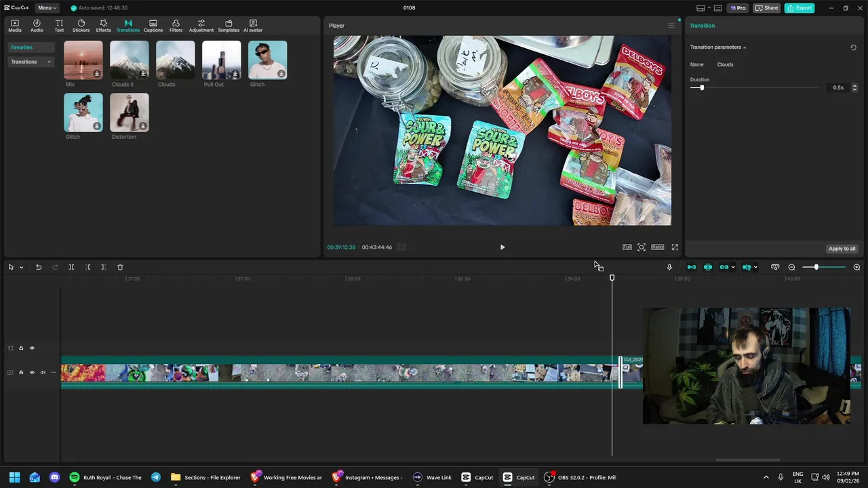Screen dimensions: 868x488
Task: Download the Distortion transition
Action: [143, 126]
